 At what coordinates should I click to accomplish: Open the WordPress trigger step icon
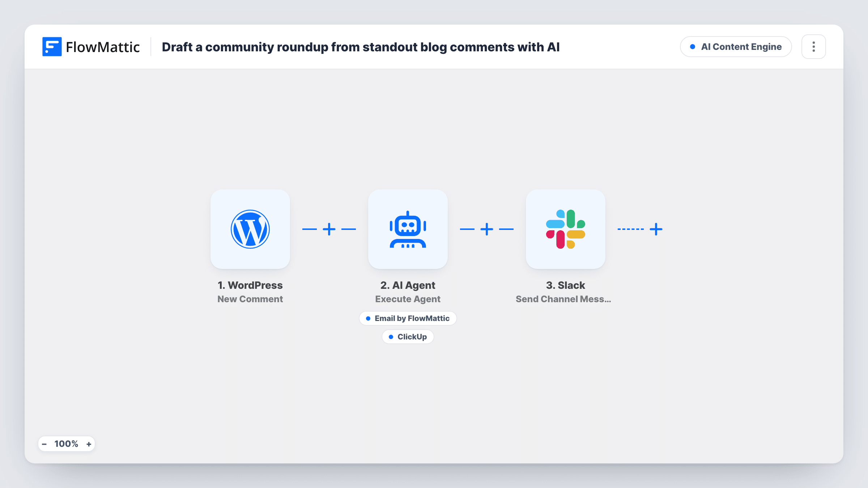pyautogui.click(x=250, y=229)
